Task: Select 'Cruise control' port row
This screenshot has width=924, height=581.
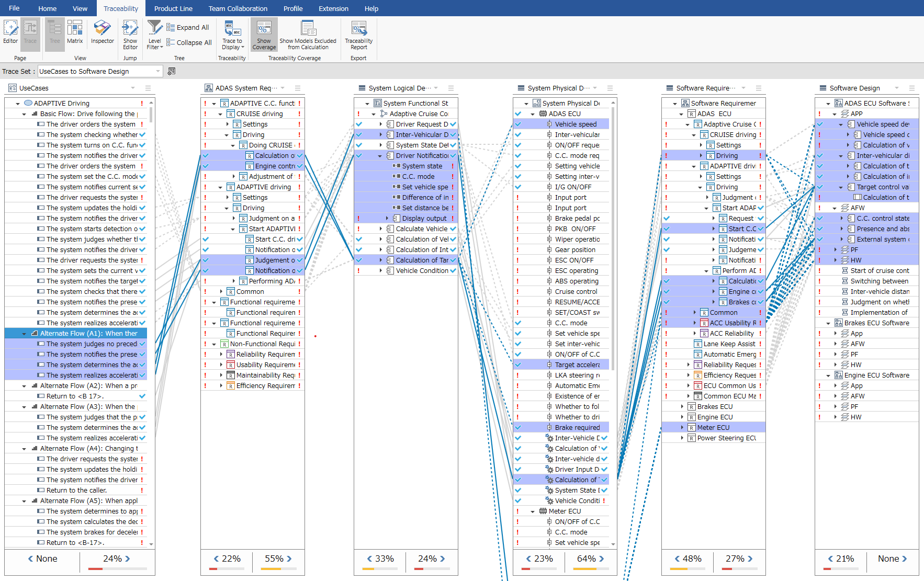Action: pyautogui.click(x=561, y=291)
